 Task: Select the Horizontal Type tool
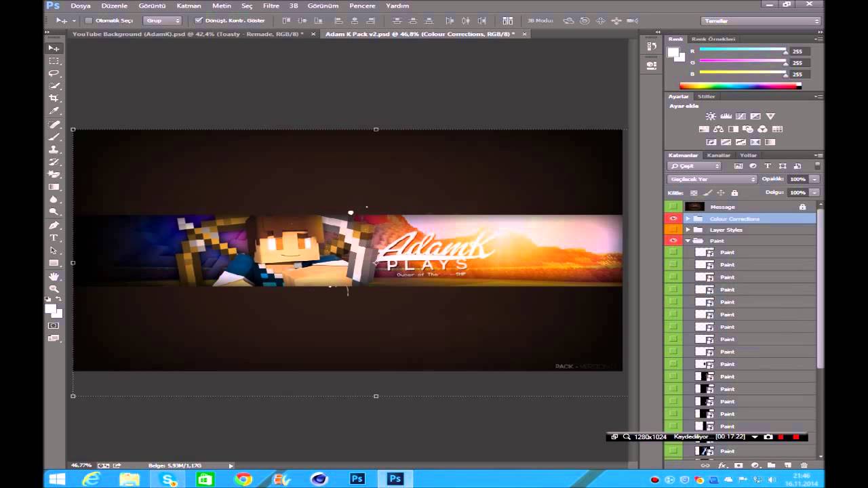[54, 238]
